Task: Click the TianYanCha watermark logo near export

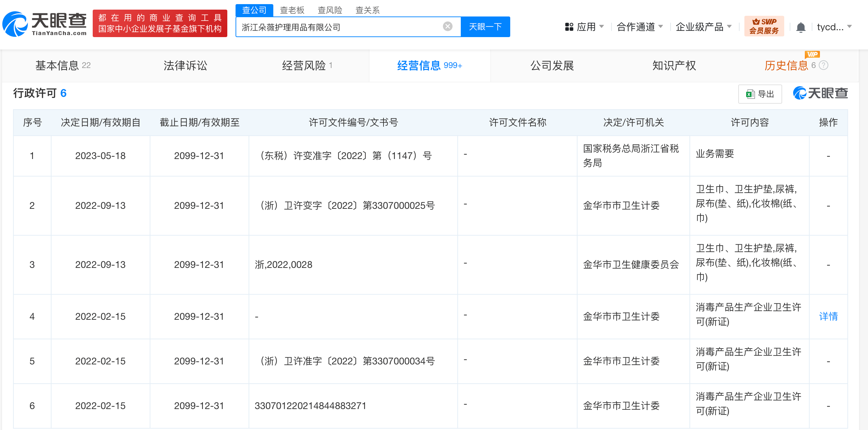Action: point(820,93)
